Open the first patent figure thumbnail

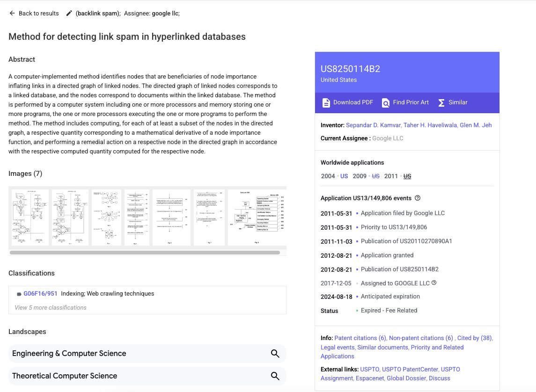[30, 218]
